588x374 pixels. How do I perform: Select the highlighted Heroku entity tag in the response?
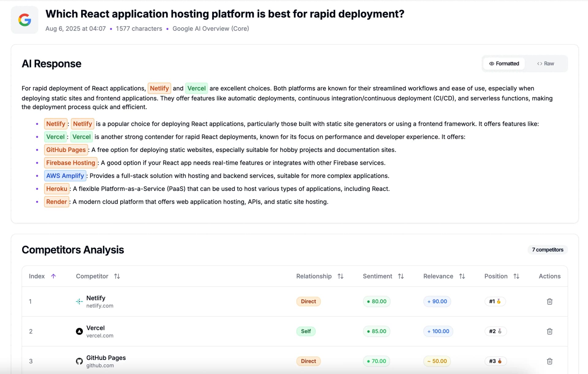point(56,189)
